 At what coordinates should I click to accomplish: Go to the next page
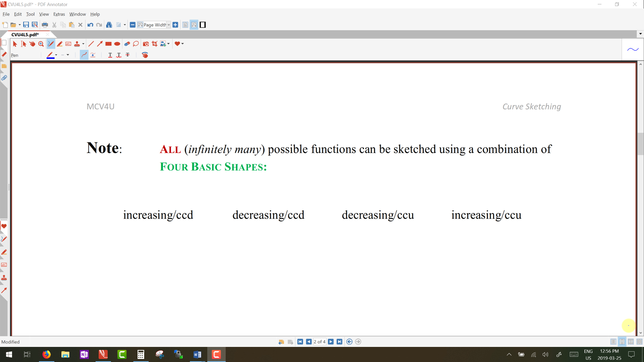pos(331,342)
